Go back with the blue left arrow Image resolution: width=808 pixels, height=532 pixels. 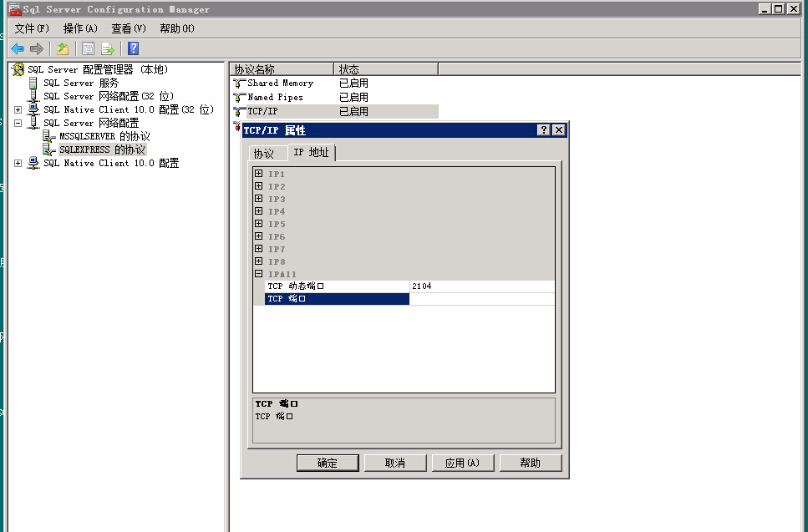pyautogui.click(x=18, y=49)
